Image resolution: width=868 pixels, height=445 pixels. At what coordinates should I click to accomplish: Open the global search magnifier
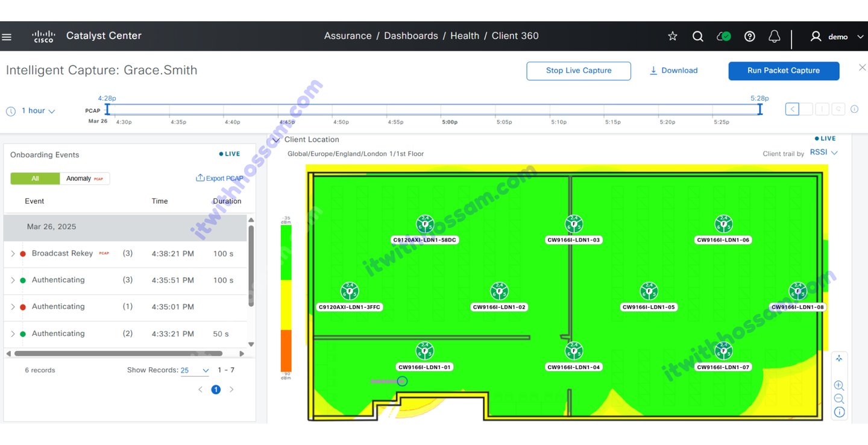click(698, 36)
